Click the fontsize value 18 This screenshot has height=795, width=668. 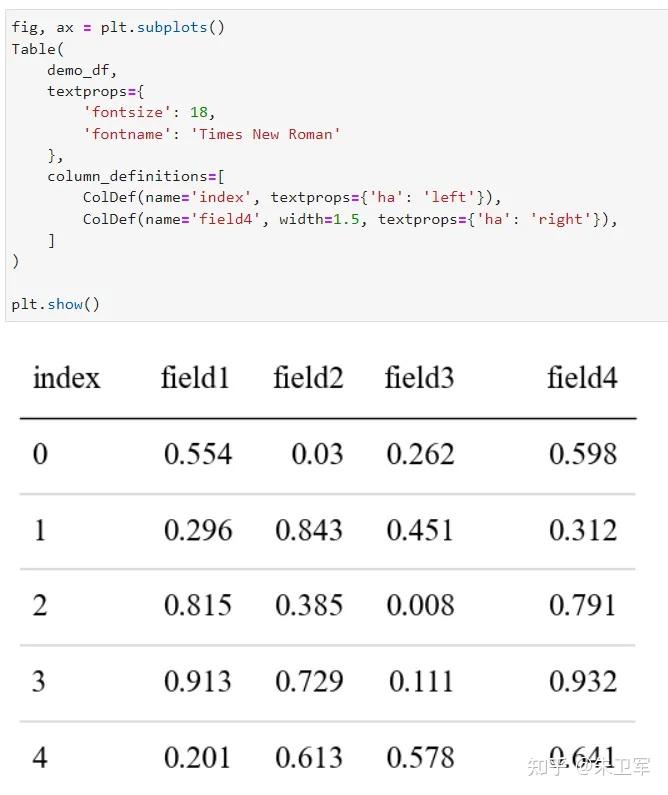click(199, 112)
